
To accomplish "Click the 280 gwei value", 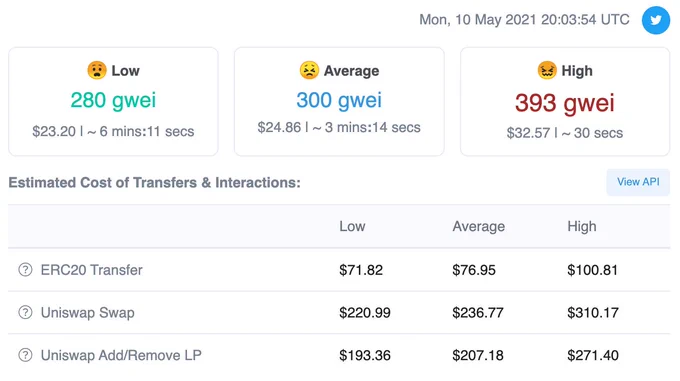I will (113, 100).
